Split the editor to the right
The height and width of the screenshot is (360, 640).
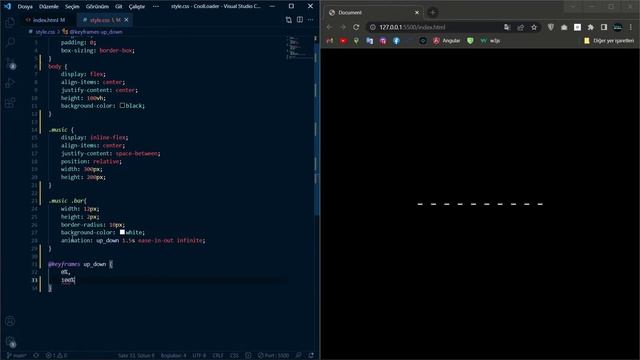tap(300, 20)
